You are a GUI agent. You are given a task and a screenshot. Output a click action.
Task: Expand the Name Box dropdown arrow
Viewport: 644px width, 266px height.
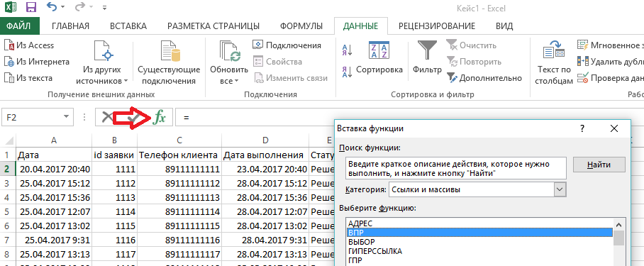click(x=66, y=118)
